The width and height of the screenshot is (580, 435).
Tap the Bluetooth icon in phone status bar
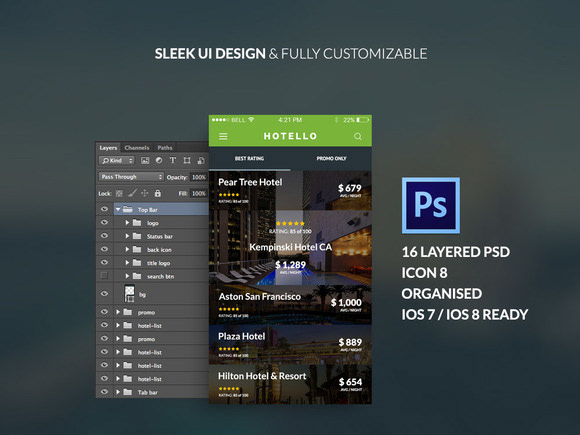pos(337,120)
